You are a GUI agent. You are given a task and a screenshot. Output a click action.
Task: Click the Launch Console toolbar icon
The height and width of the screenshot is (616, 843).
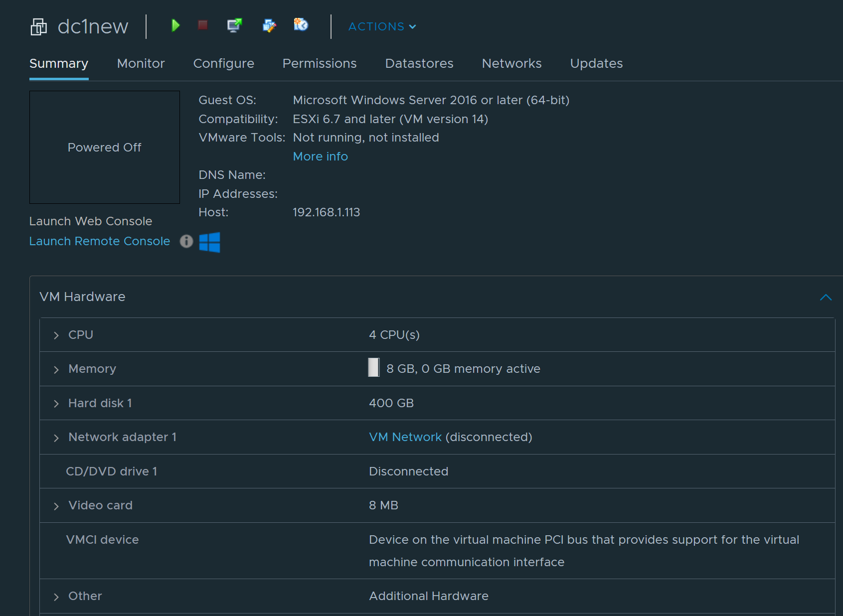[234, 25]
